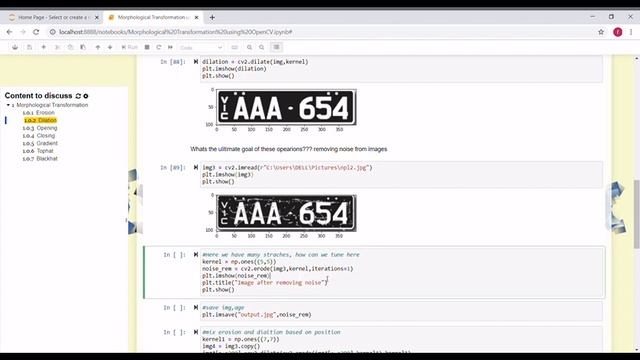Click the notebook vertical scrollbar thumb

pos(636,214)
